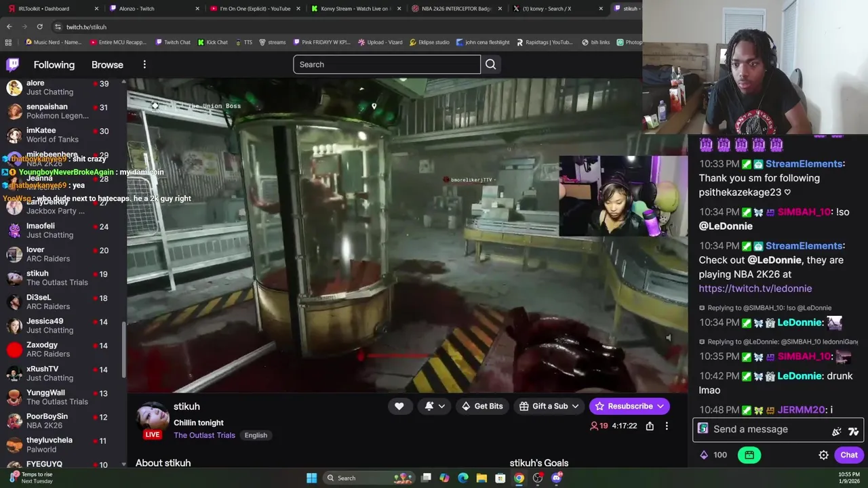Image resolution: width=868 pixels, height=488 pixels.
Task: Select lmaofeli channel in the sidebar
Action: pyautogui.click(x=62, y=230)
